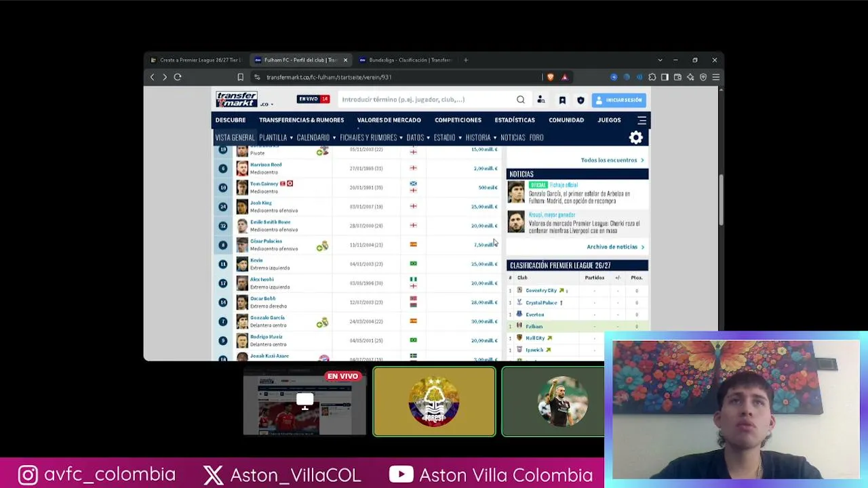Viewport: 868px width, 488px height.
Task: Open Rodrigo Muniz's player profile
Action: [x=266, y=337]
